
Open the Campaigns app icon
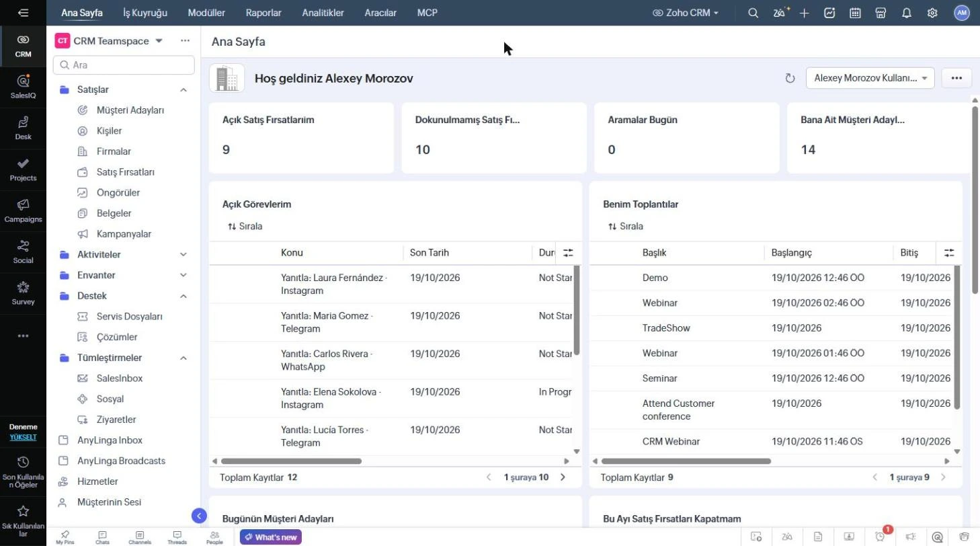tap(23, 210)
